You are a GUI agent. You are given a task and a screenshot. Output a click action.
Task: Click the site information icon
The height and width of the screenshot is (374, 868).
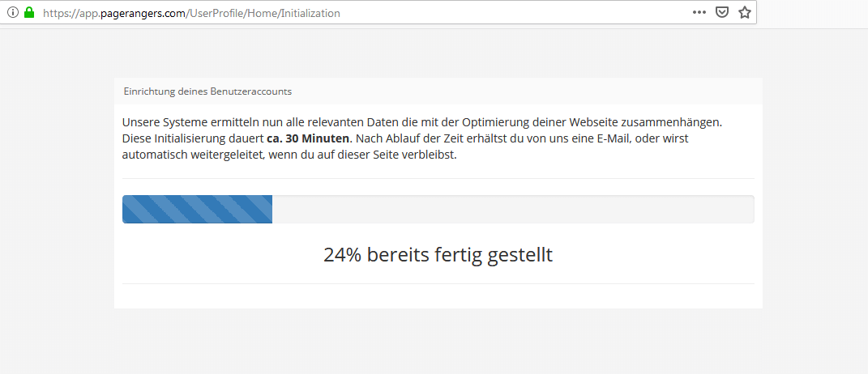(x=12, y=12)
